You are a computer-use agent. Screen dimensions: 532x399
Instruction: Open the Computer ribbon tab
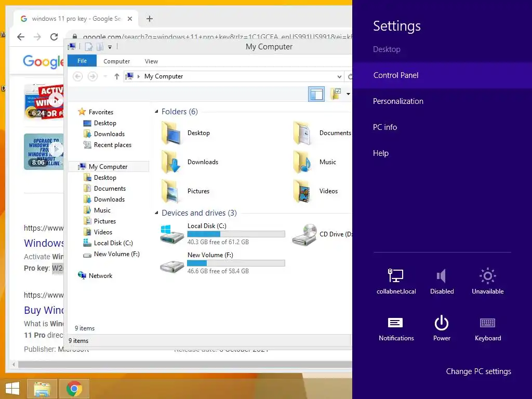pyautogui.click(x=116, y=61)
